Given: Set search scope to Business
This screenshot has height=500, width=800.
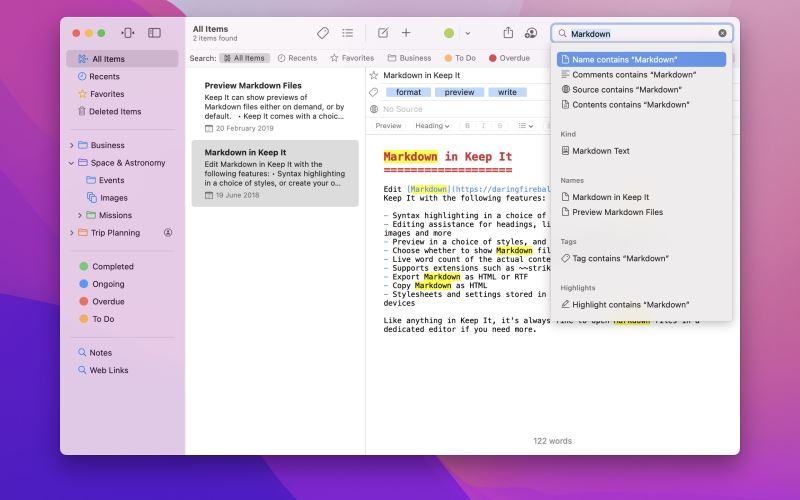Looking at the screenshot, I should tap(409, 58).
